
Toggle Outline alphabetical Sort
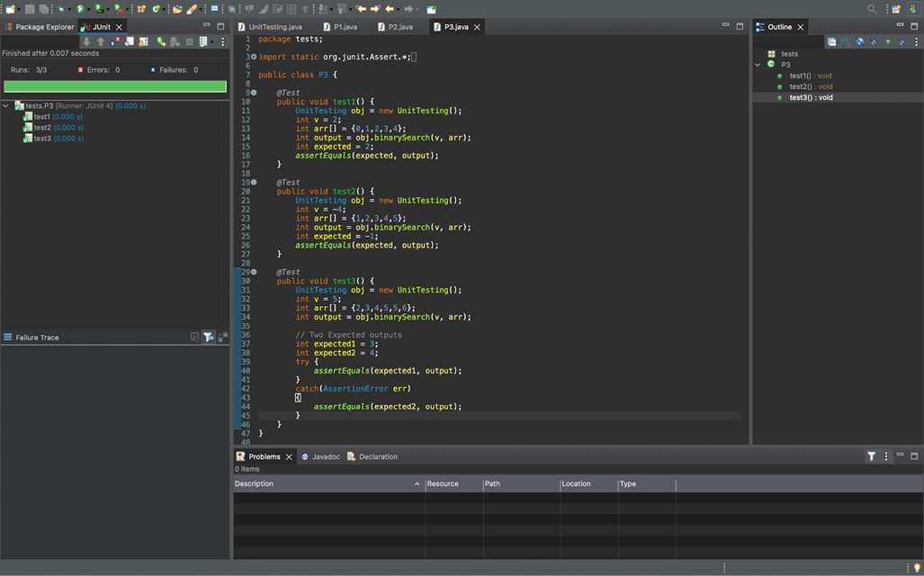[x=847, y=42]
